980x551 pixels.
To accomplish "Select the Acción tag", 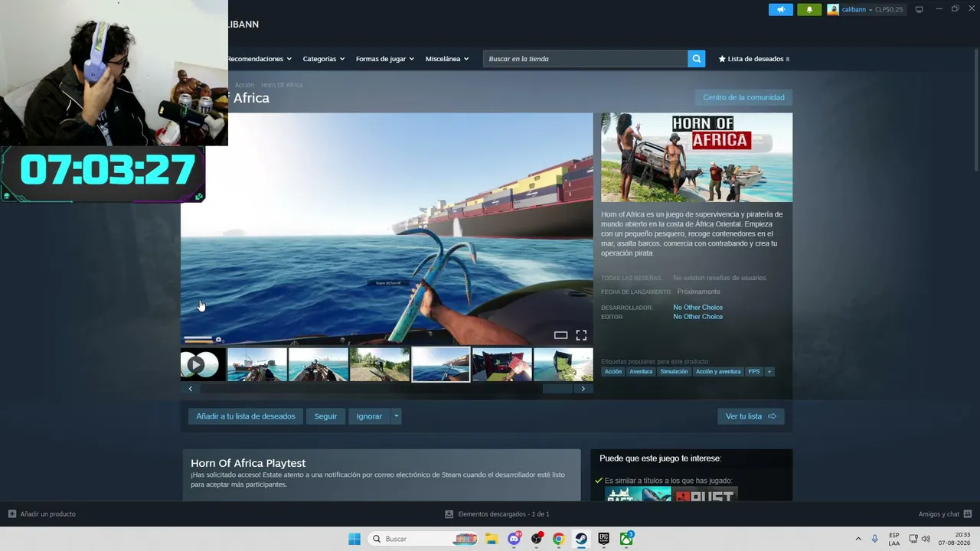I will tap(613, 372).
